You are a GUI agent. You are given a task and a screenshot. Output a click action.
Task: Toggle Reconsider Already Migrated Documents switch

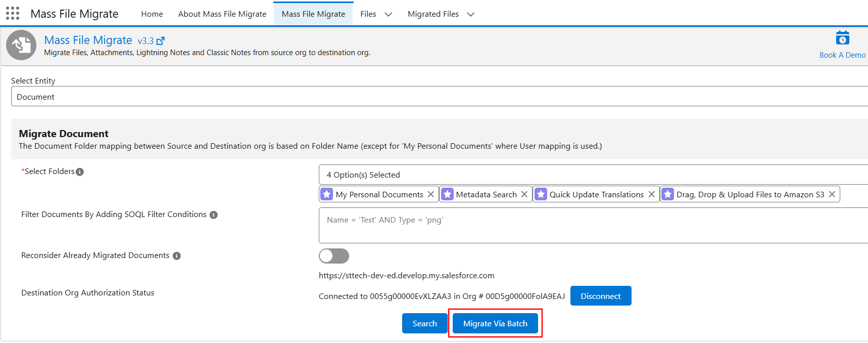[x=334, y=256]
